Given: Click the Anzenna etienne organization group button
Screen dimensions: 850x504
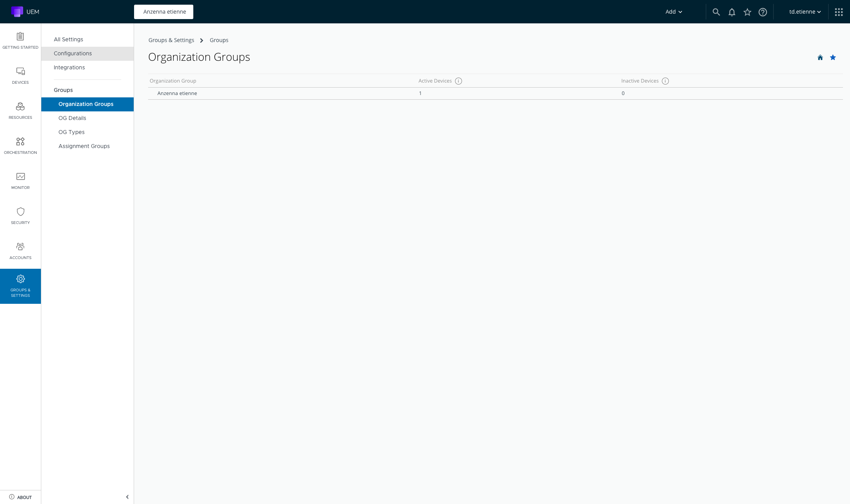Looking at the screenshot, I should [x=164, y=12].
